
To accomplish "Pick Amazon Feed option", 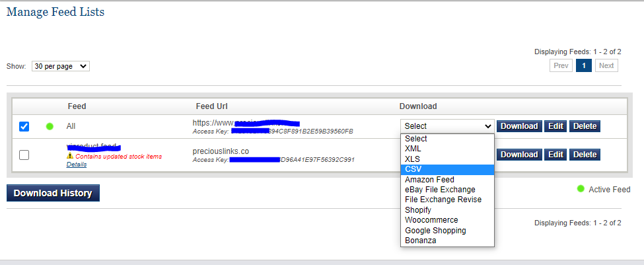I will [x=429, y=180].
